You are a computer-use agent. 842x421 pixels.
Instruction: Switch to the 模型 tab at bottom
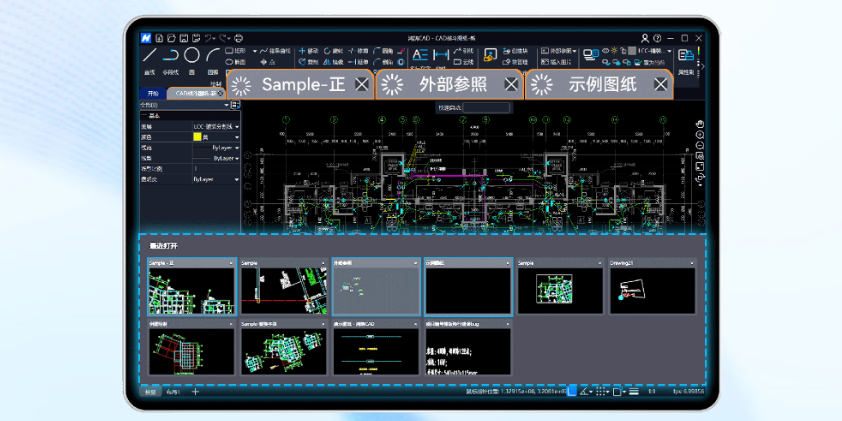click(150, 392)
